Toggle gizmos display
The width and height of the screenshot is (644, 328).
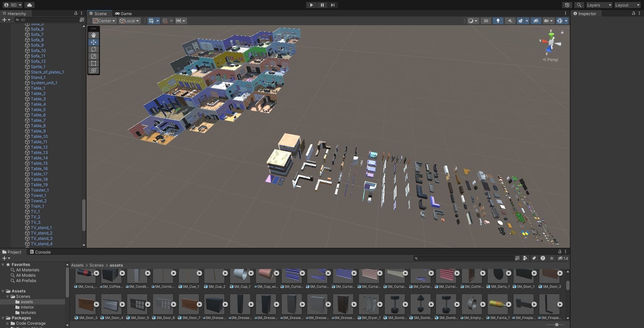click(559, 21)
